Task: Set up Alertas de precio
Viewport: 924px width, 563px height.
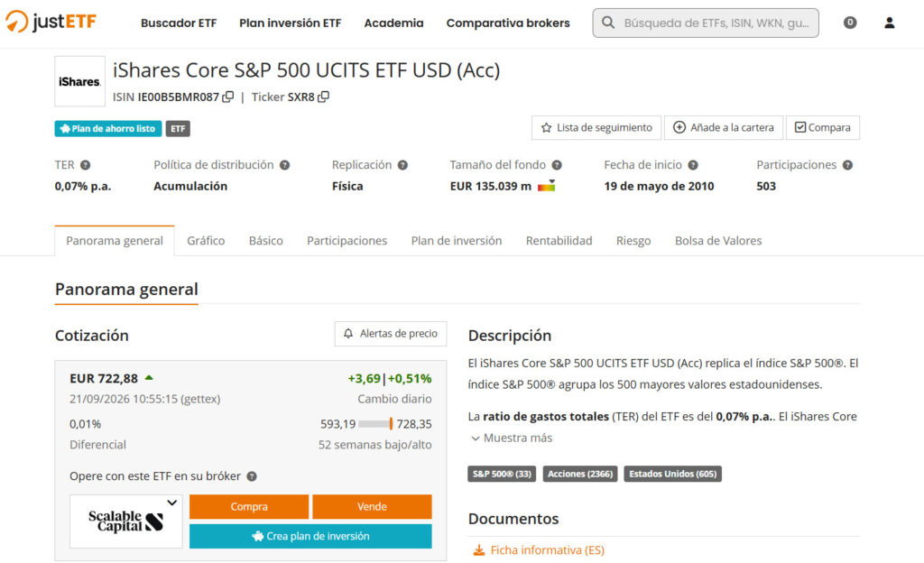Action: [x=391, y=333]
